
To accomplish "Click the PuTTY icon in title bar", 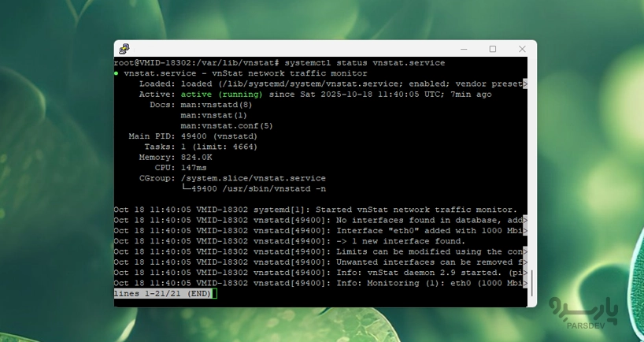I will tap(124, 49).
